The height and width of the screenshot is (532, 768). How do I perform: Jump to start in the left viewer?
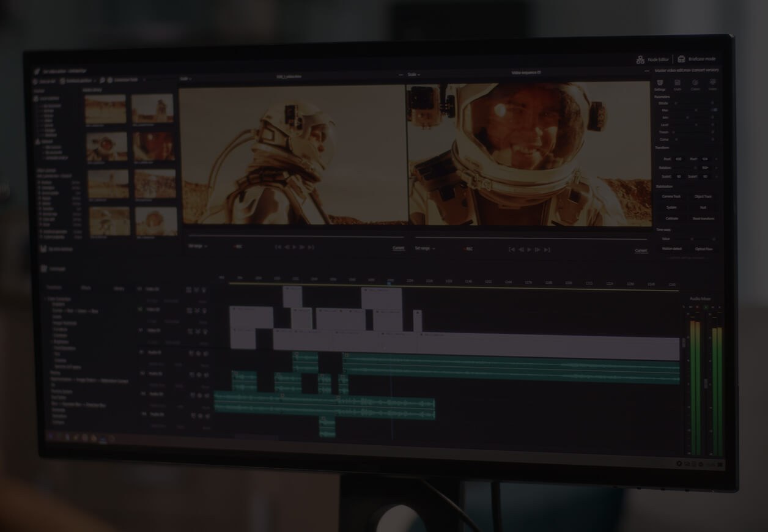point(278,247)
